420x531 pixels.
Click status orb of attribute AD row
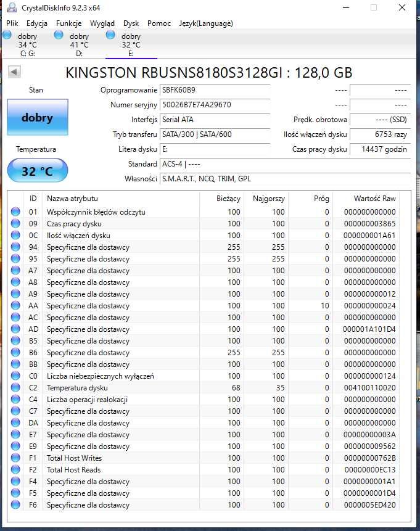click(15, 329)
